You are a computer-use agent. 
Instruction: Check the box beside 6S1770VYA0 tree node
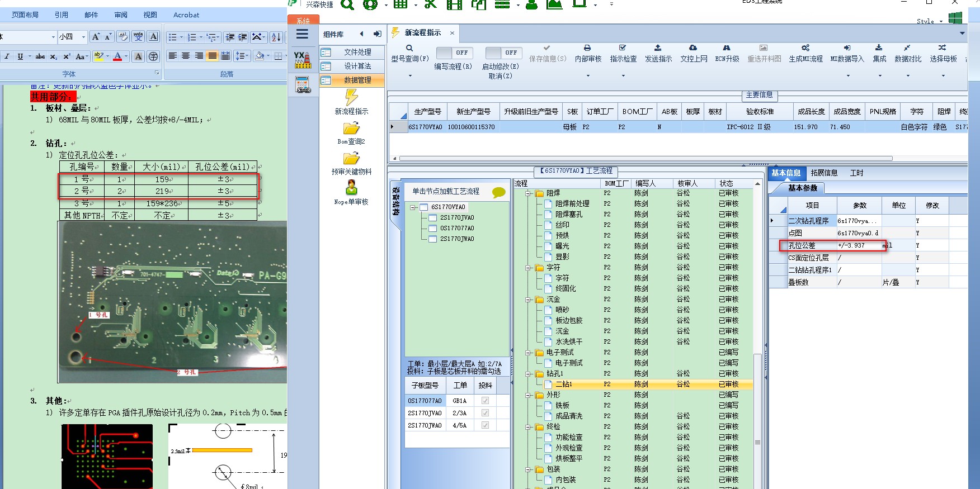(423, 207)
